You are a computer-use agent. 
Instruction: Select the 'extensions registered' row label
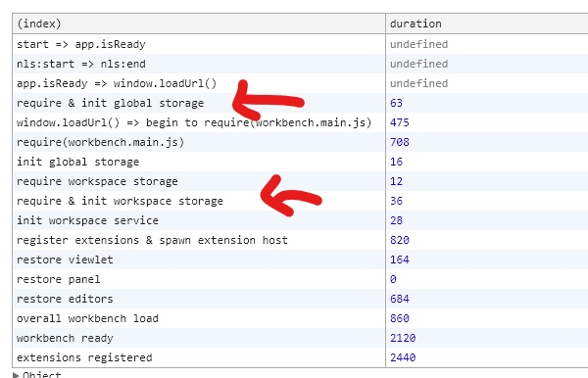84,357
